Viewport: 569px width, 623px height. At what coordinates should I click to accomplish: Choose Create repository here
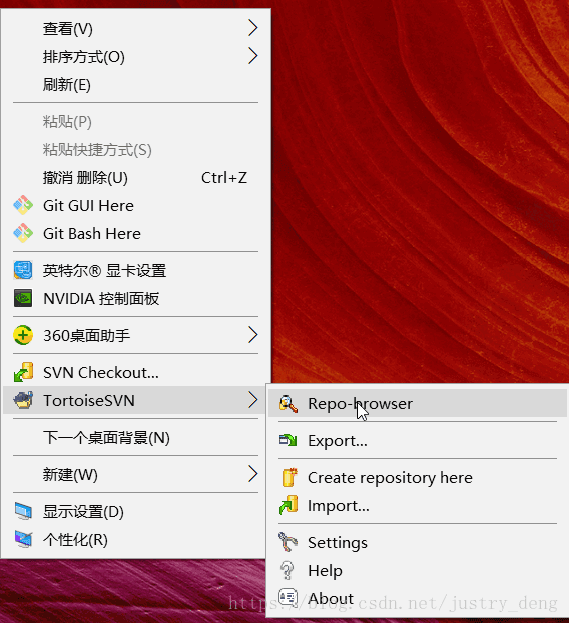tap(417, 477)
